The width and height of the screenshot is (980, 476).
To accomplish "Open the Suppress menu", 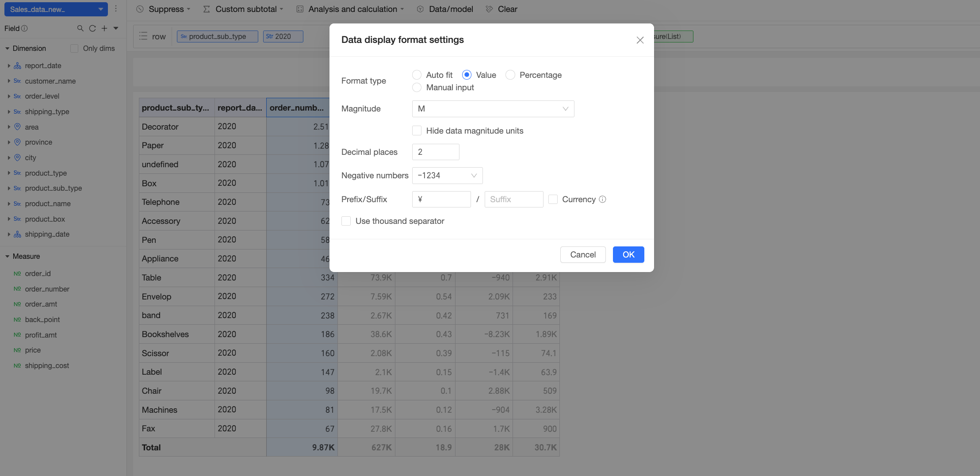I will 163,9.
